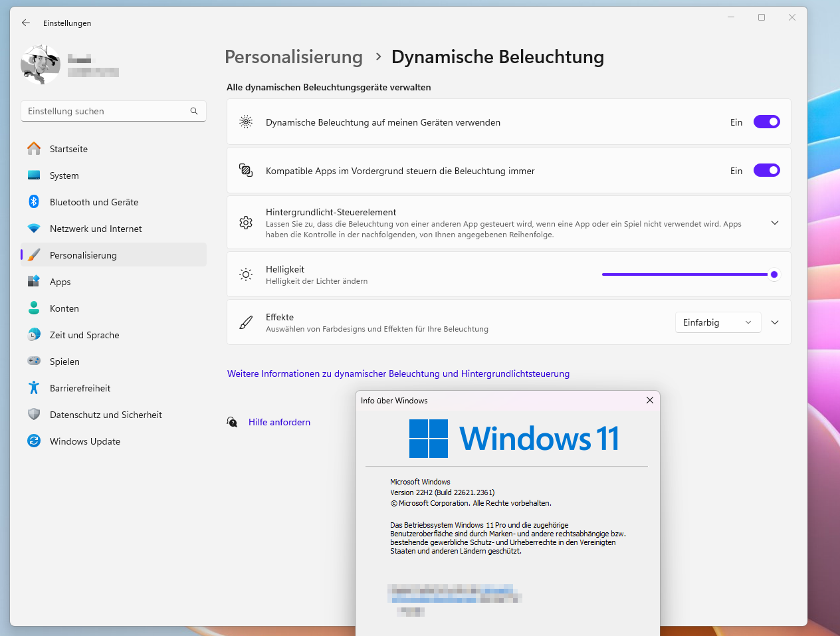Click the 'Version 22H2 (Build 22621.2361)' text

[443, 492]
